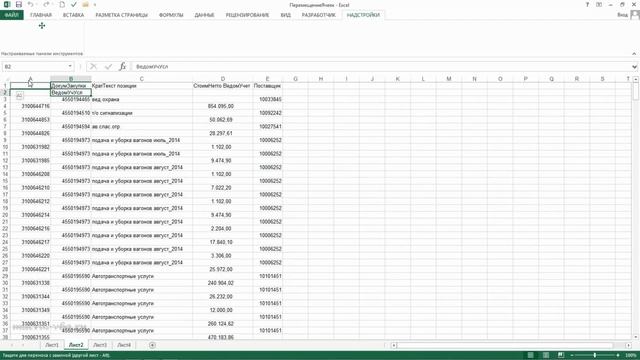This screenshot has width=640, height=360.
Task: Click the Save icon in quick access toolbar
Action: 19,4
